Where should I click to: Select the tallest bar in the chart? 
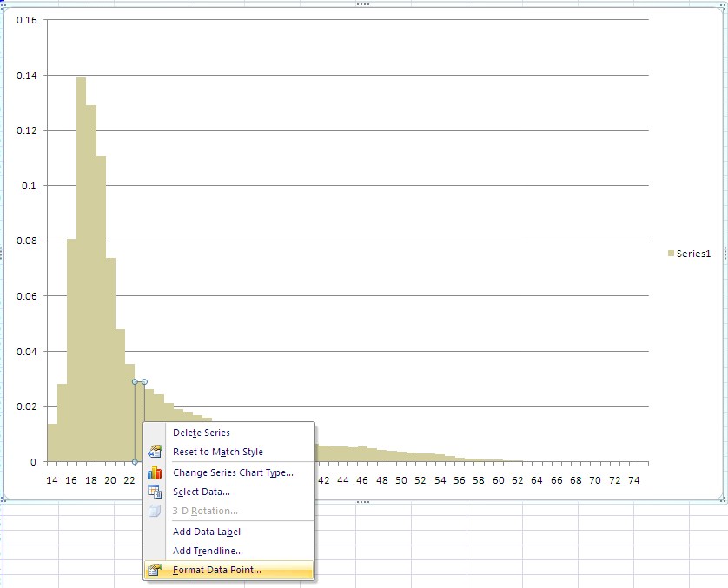[81, 261]
